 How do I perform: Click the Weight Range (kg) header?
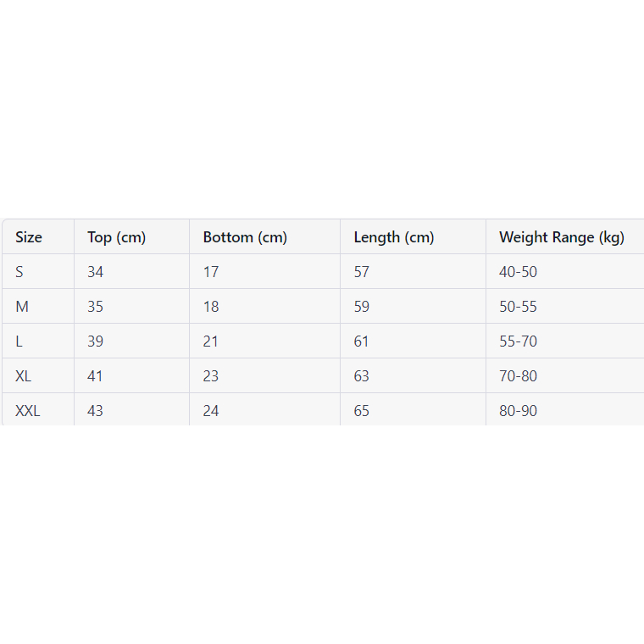pos(562,237)
